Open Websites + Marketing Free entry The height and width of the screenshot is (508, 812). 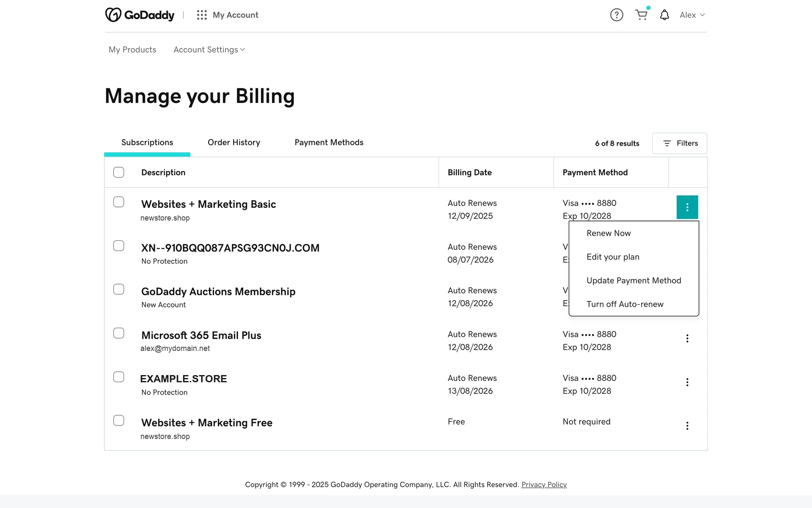point(207,422)
